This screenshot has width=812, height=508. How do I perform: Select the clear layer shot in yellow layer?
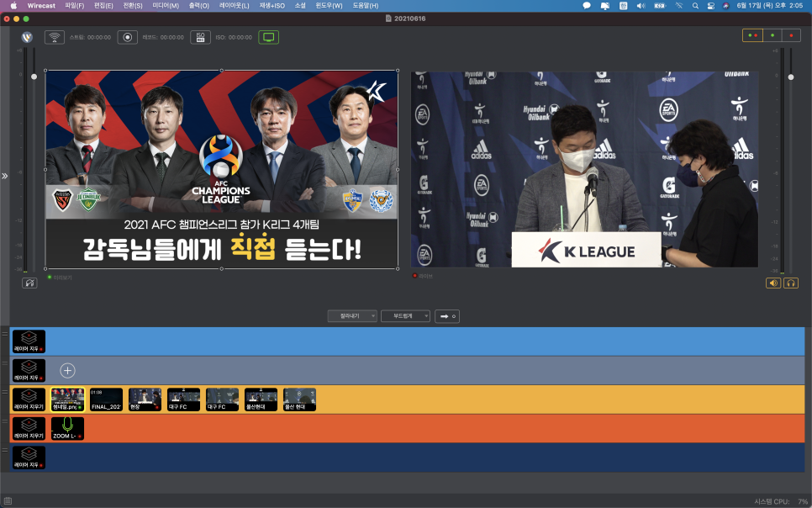[29, 400]
